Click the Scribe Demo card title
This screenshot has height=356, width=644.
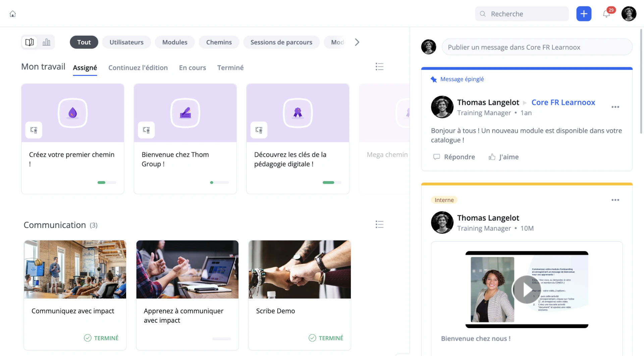(275, 311)
